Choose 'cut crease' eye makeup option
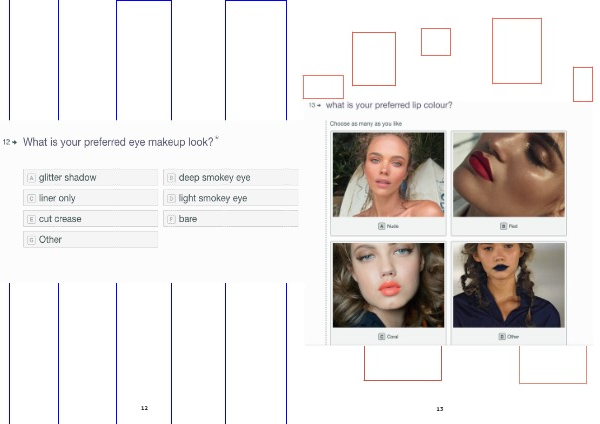 (90, 219)
